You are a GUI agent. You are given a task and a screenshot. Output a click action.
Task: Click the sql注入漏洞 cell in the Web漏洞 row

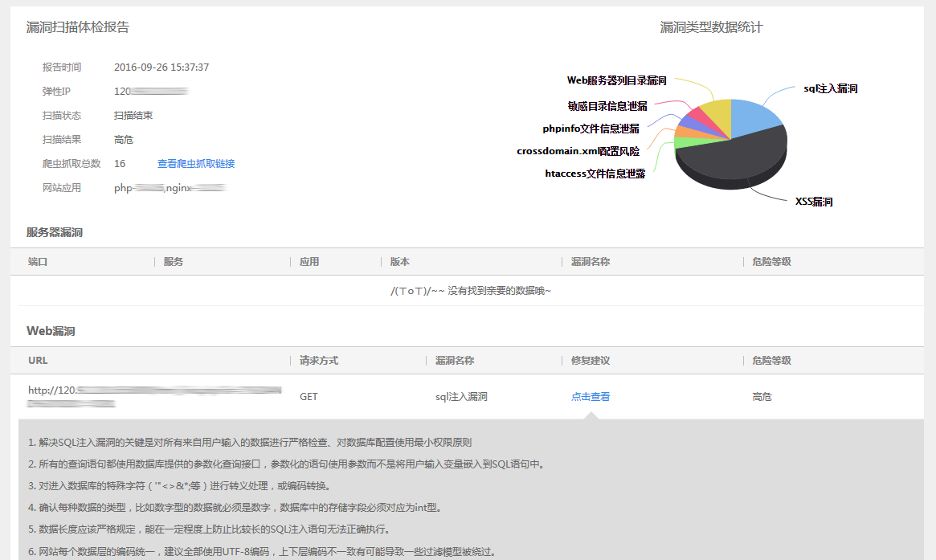461,397
